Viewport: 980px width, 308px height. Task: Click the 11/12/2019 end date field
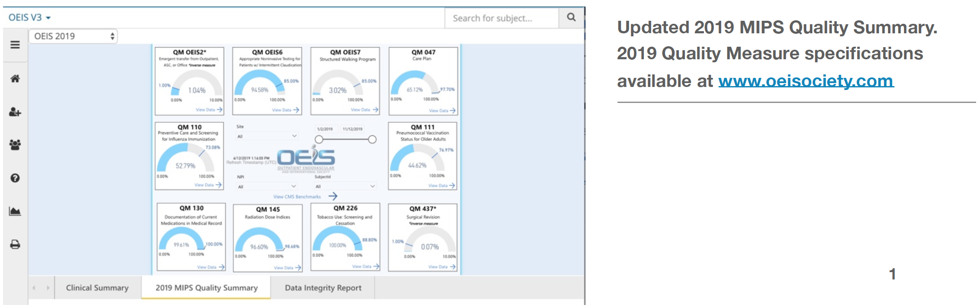pyautogui.click(x=353, y=129)
